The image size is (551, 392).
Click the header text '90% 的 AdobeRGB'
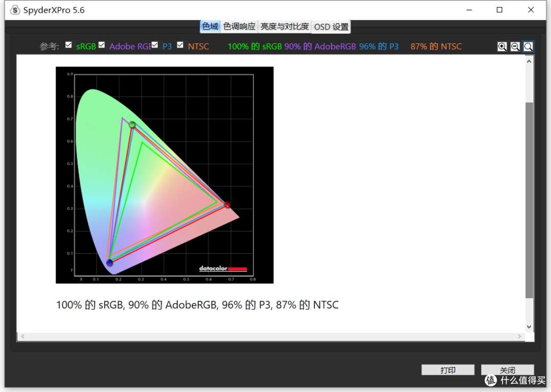tap(320, 46)
